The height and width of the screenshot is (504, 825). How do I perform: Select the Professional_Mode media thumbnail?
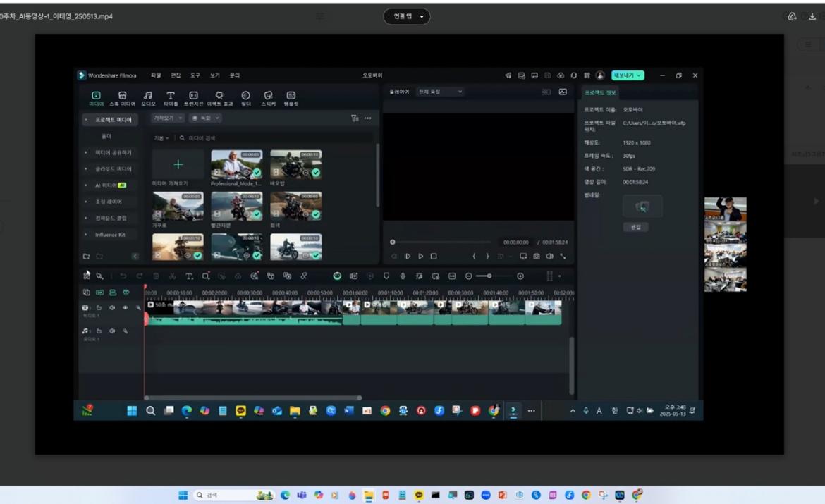pos(236,164)
